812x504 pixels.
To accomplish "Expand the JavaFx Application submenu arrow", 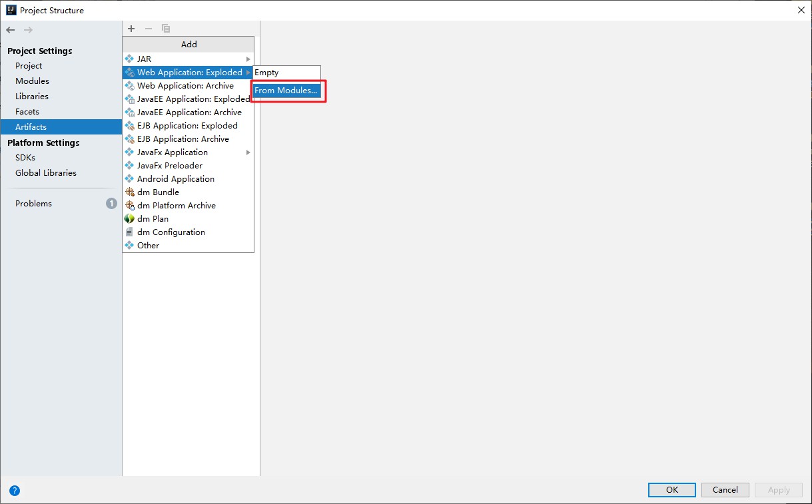I will click(x=248, y=152).
